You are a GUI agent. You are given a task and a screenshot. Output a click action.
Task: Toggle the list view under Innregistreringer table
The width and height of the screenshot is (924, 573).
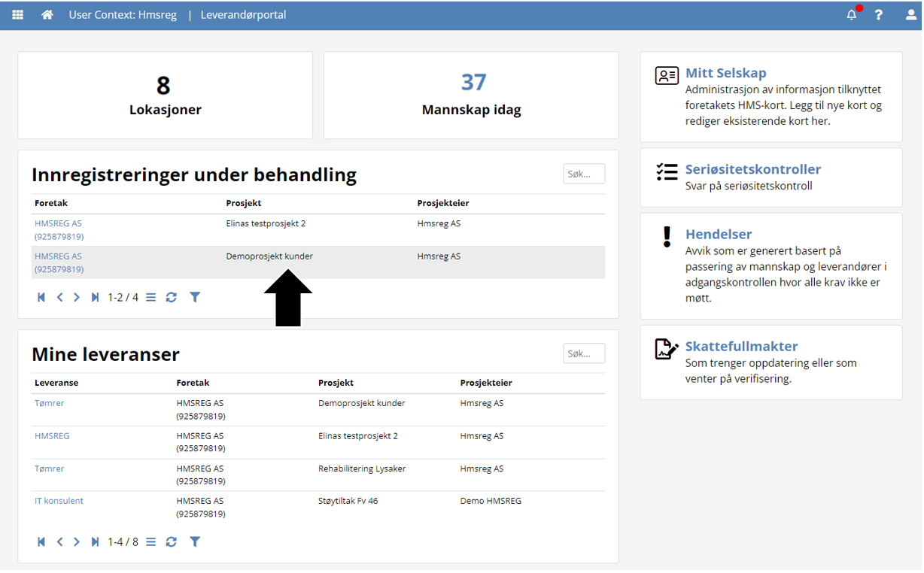pos(150,297)
